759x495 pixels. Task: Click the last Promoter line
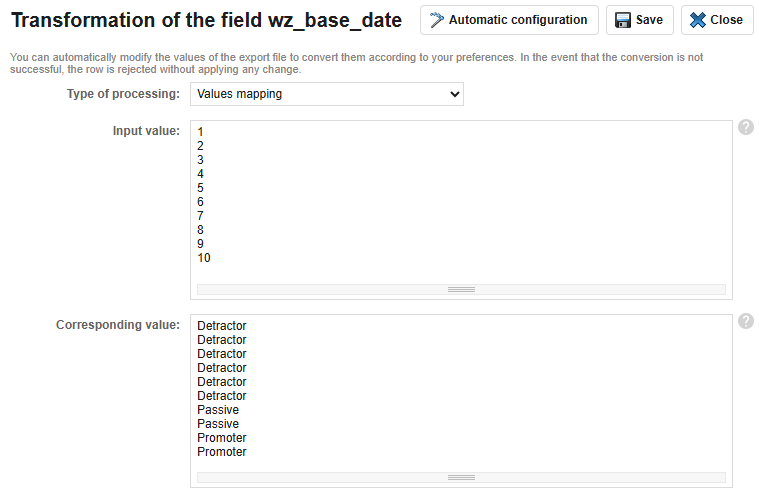point(222,452)
